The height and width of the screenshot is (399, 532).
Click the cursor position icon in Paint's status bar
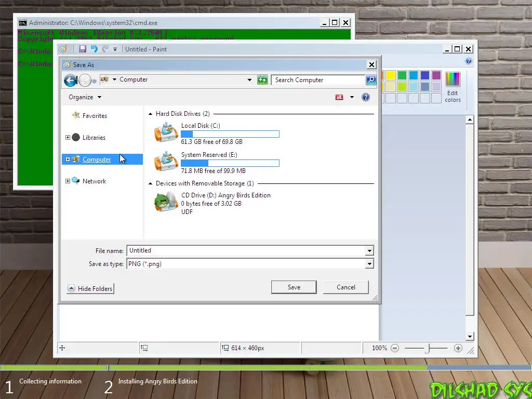(x=62, y=348)
